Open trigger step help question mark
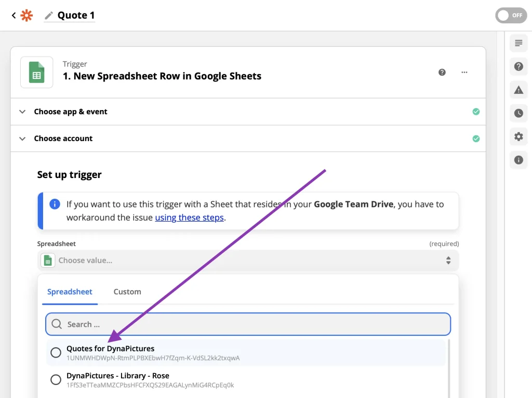Screen dimensions: 532x398 (x=442, y=72)
